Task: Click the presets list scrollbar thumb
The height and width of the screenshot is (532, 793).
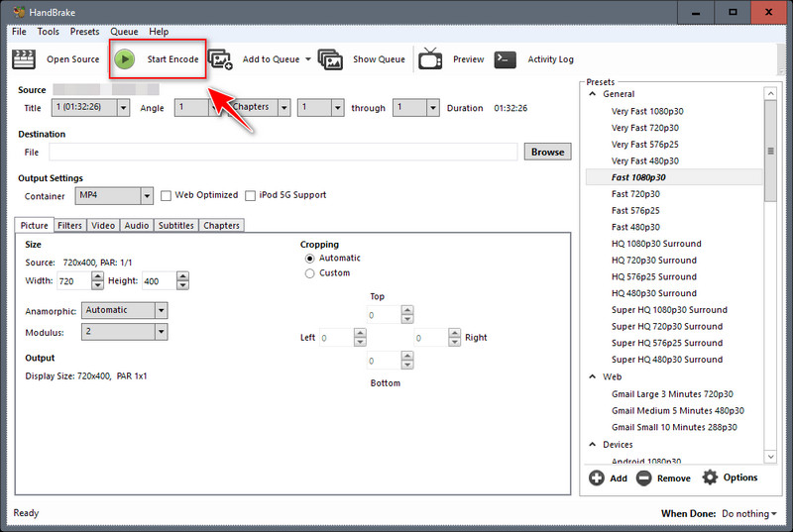Action: [x=770, y=151]
